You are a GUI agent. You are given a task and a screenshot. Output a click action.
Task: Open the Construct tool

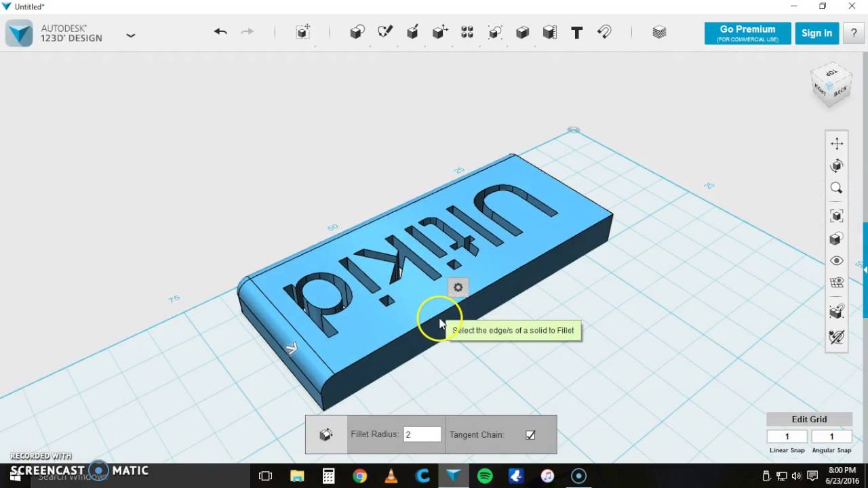412,32
